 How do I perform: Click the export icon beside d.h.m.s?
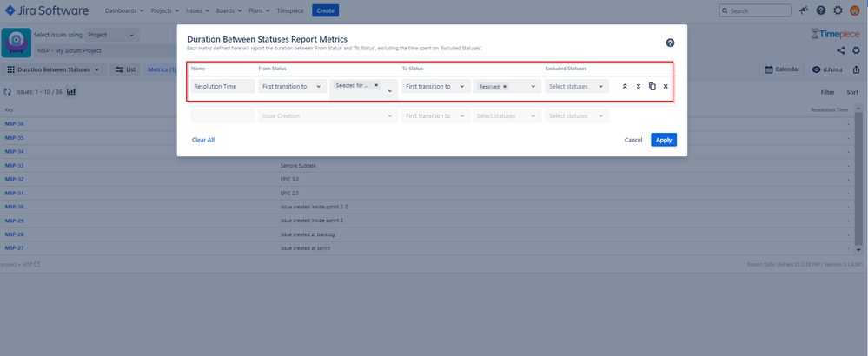(857, 69)
